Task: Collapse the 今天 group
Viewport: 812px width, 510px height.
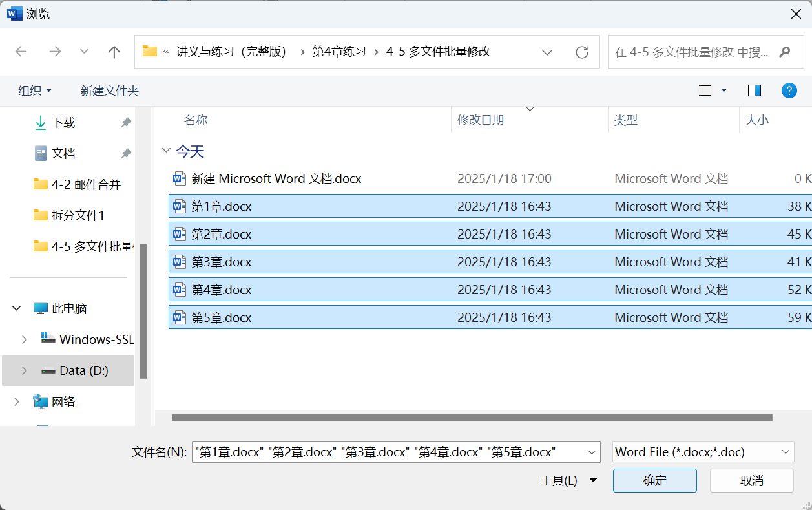Action: pos(166,152)
